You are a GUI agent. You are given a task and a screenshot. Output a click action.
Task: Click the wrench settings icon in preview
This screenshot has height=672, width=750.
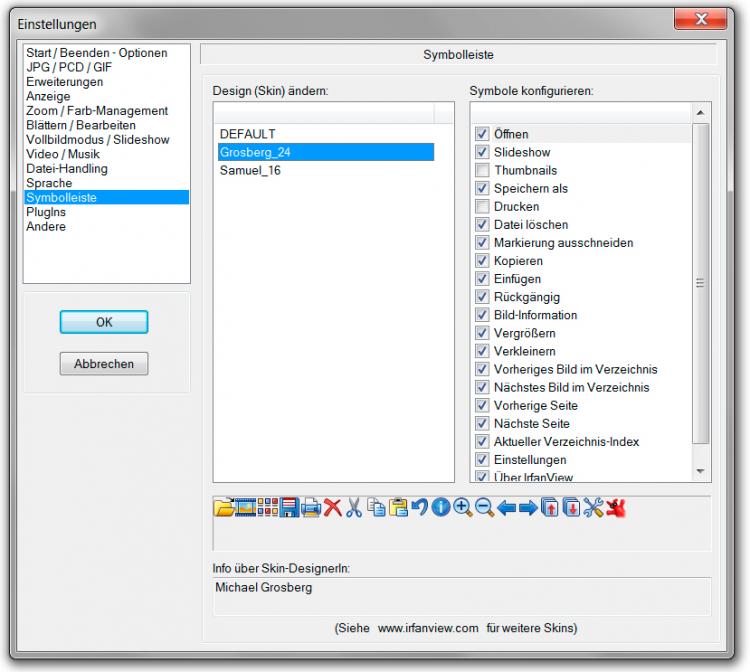(593, 508)
